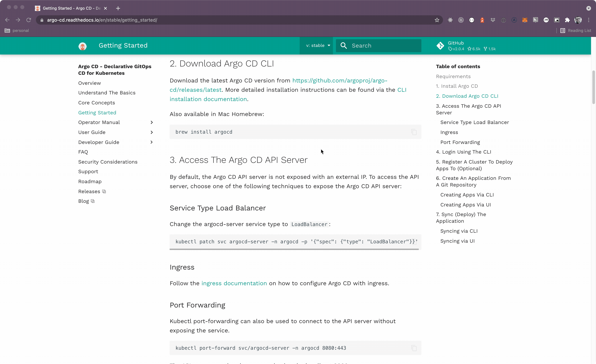Viewport: 596px width, 364px height.
Task: Open Core Concepts page
Action: [96, 103]
